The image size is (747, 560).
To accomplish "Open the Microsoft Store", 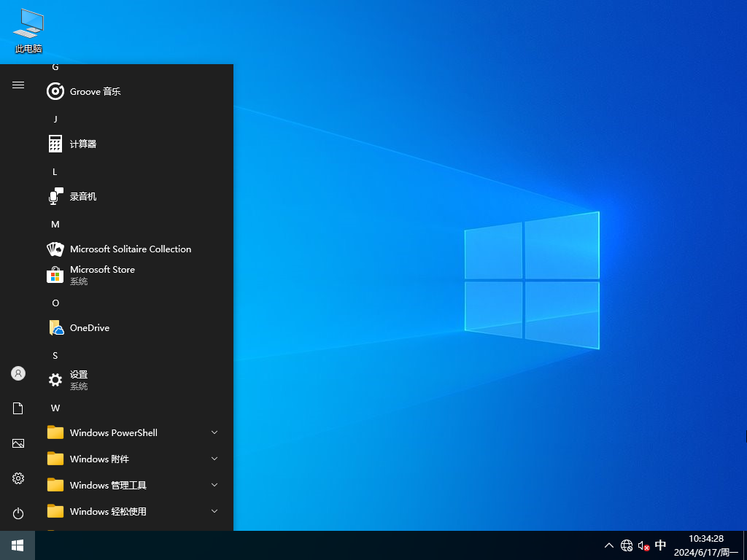I will click(x=102, y=275).
